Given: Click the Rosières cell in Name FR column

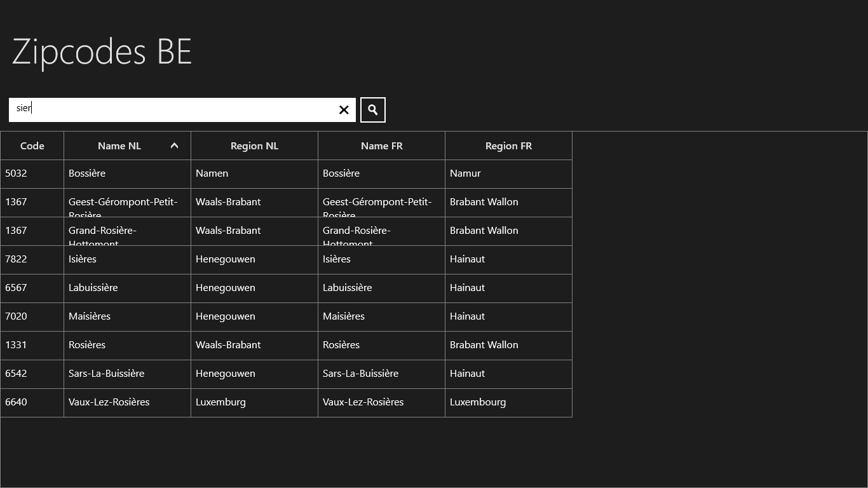Looking at the screenshot, I should point(341,345).
